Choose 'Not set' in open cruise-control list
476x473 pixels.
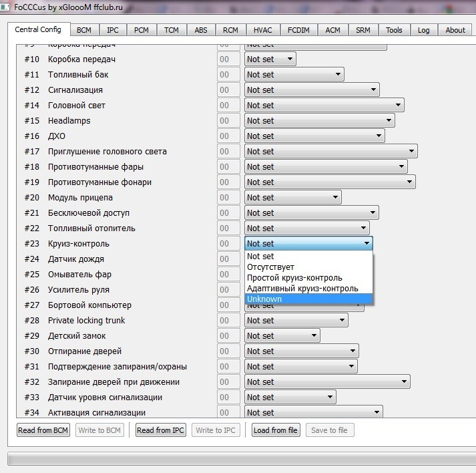click(x=308, y=257)
